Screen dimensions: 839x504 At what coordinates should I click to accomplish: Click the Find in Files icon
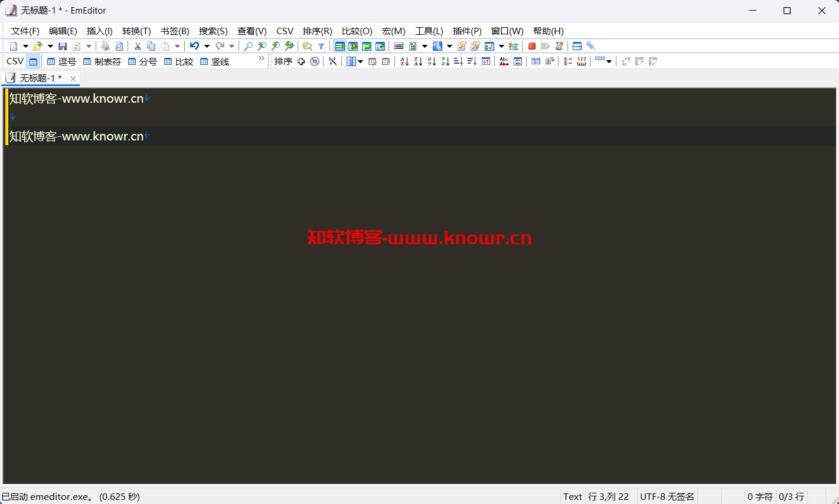[x=308, y=46]
